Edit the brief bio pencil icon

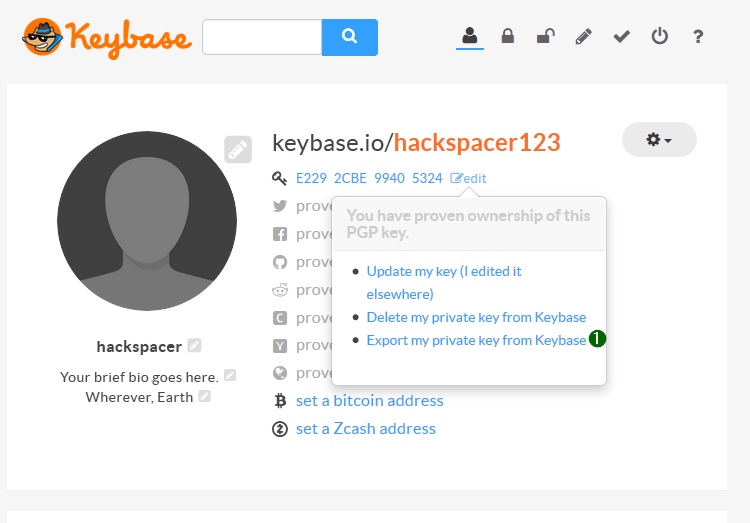230,375
